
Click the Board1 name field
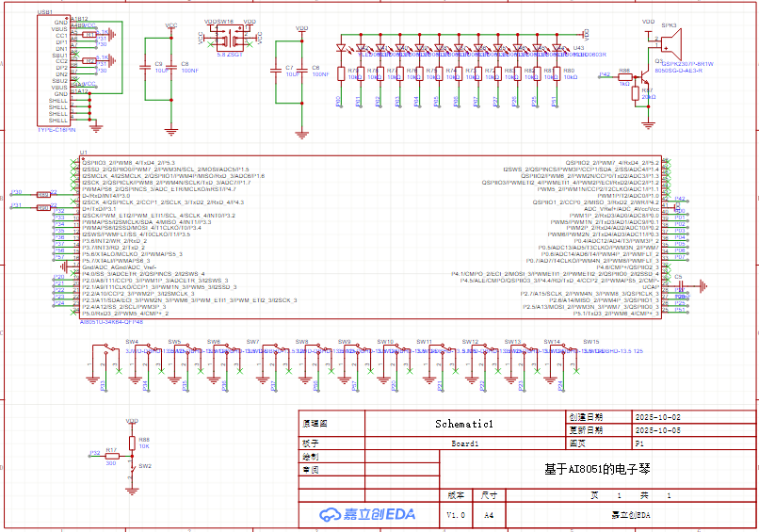coord(464,443)
